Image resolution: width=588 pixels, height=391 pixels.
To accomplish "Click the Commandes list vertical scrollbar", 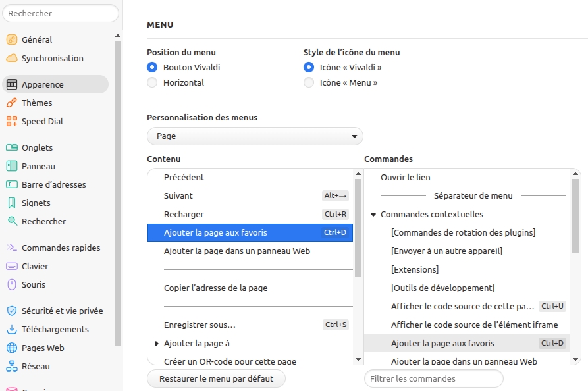I will click(x=575, y=217).
